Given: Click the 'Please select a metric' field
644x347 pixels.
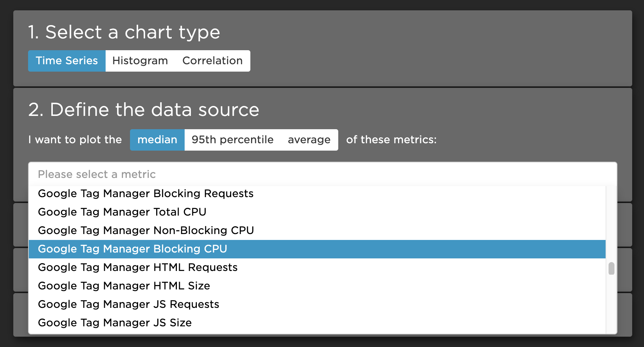Looking at the screenshot, I should (x=322, y=174).
